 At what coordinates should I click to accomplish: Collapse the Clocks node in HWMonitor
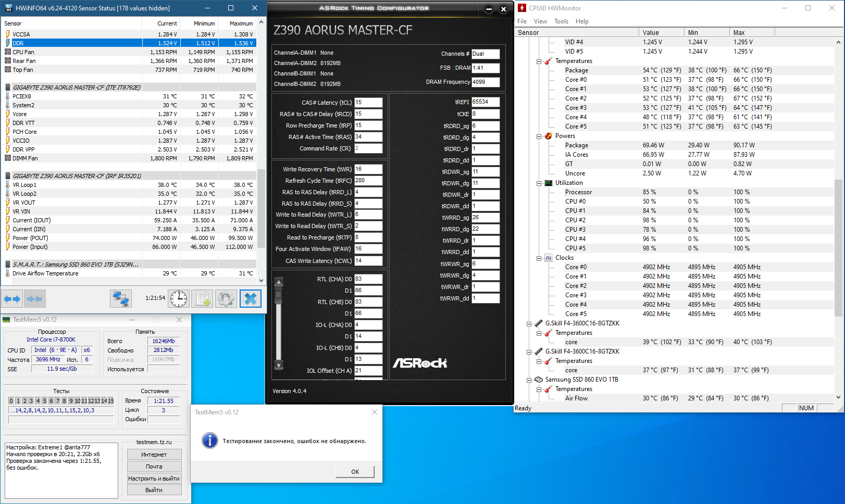539,258
